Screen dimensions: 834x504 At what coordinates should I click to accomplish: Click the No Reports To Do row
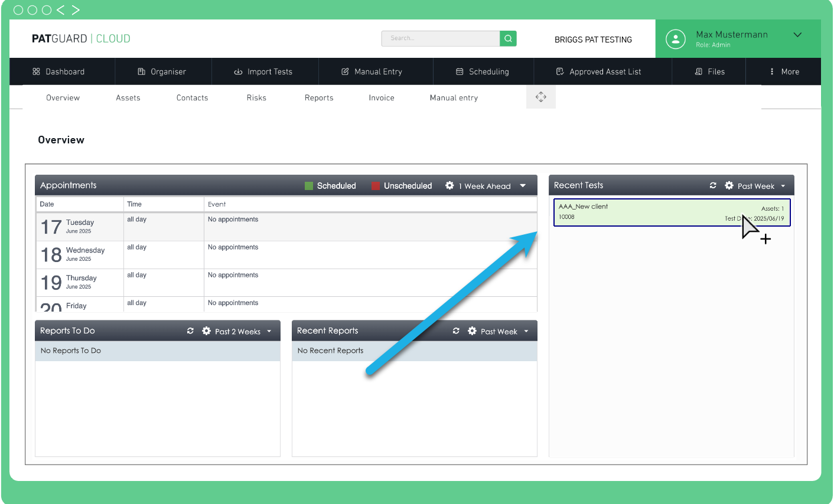158,351
